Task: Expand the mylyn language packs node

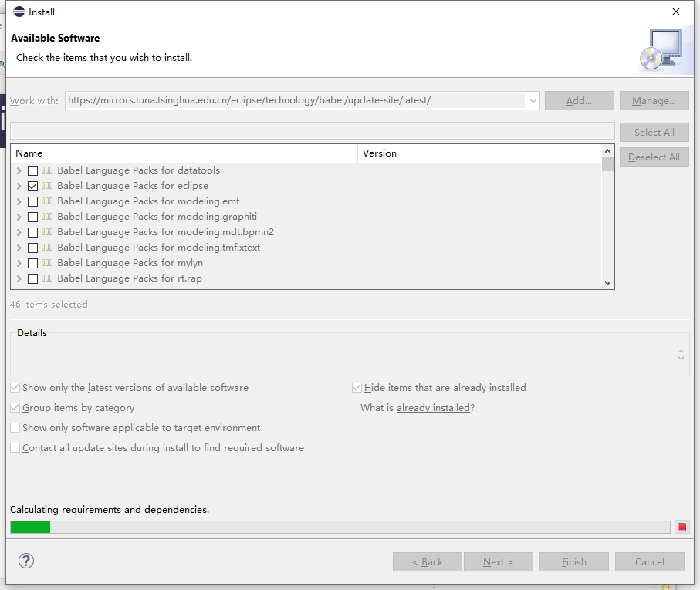Action: [x=19, y=263]
